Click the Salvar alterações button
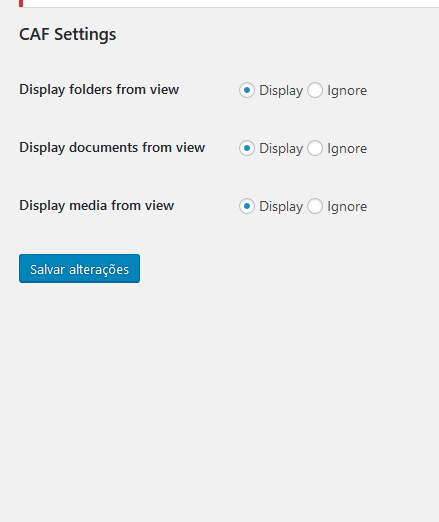Viewport: 439px width, 522px height. 79,268
